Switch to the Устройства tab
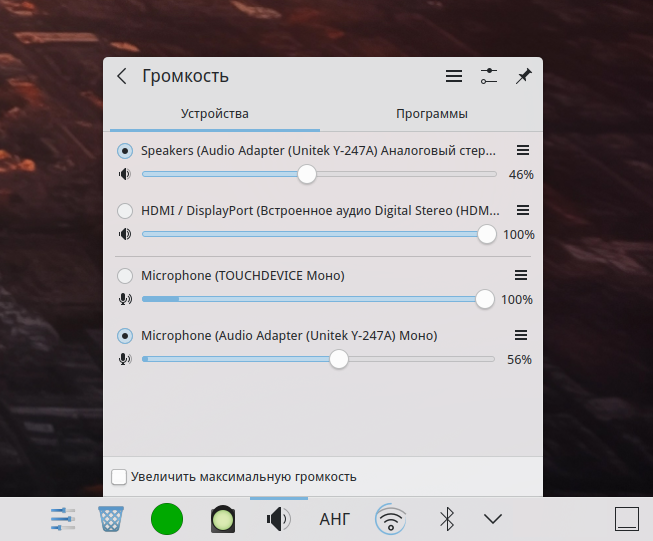 (x=214, y=114)
